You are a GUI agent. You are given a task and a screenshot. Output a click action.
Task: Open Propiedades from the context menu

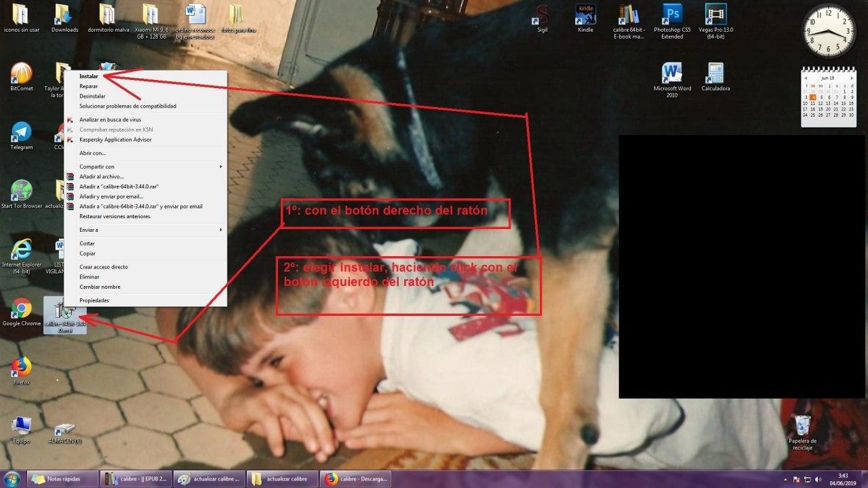pyautogui.click(x=145, y=300)
